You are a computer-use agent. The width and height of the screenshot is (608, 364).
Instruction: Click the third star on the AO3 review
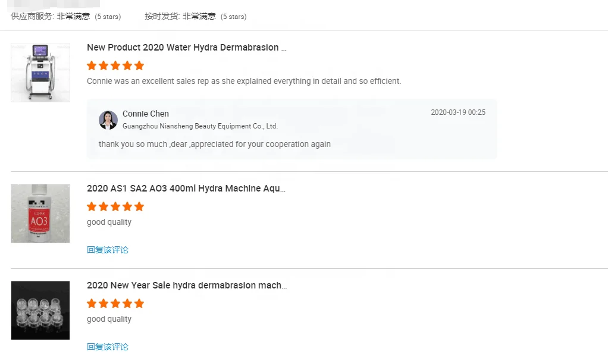point(115,206)
